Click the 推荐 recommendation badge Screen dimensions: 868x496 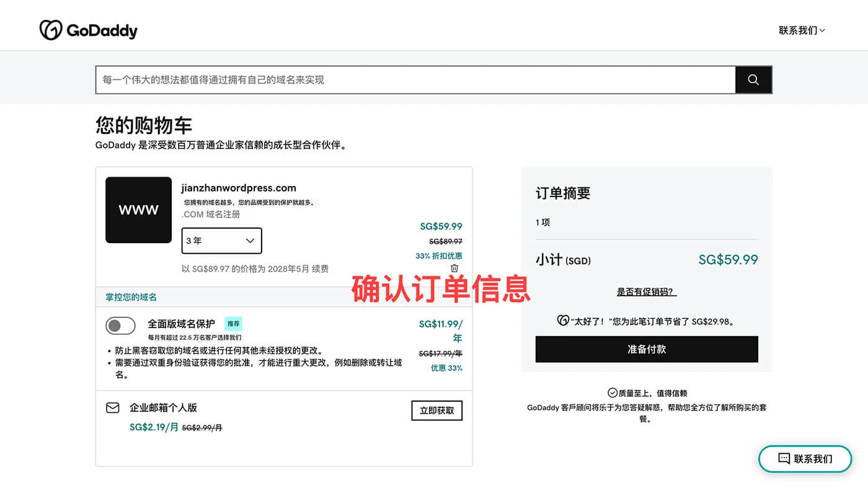[x=233, y=324]
